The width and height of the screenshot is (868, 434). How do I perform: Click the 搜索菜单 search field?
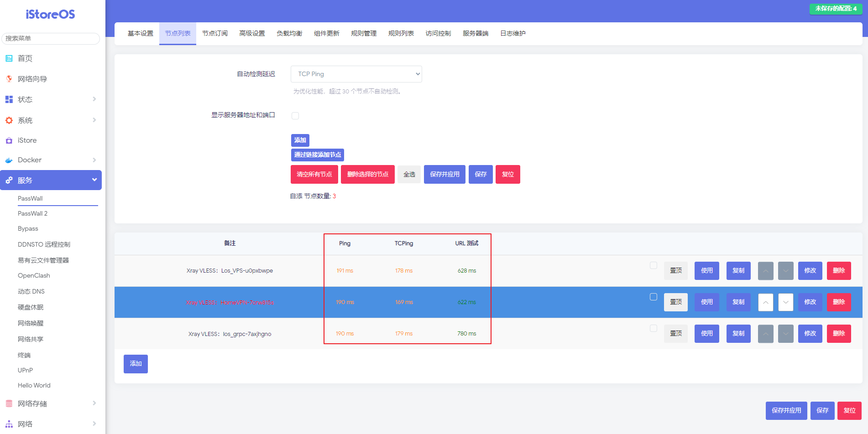pos(50,38)
